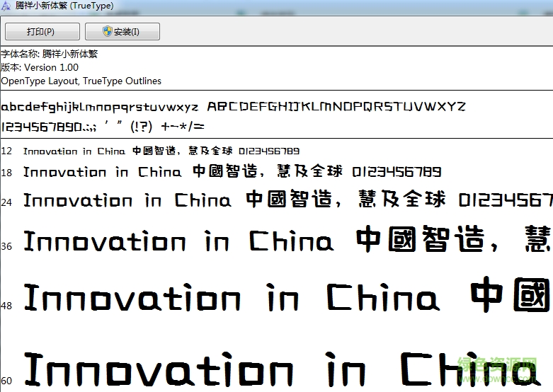Click the size 12 label

coord(6,151)
